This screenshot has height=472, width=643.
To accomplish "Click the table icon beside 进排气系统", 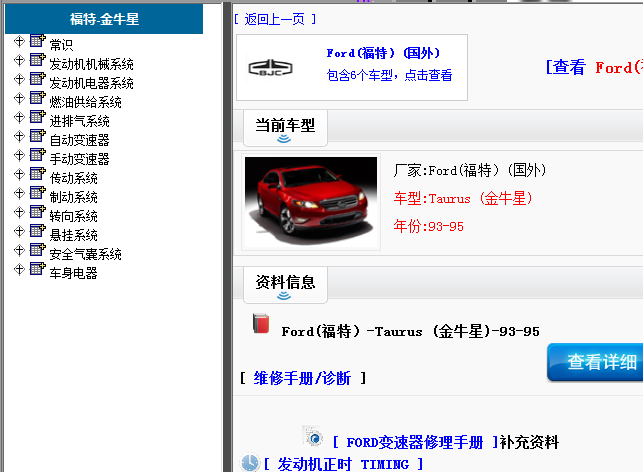I will click(38, 116).
